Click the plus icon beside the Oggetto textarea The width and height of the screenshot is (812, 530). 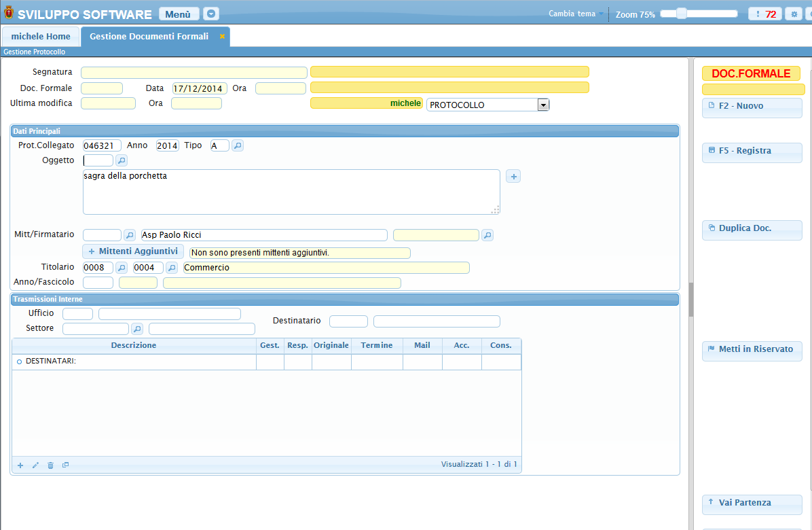point(514,177)
